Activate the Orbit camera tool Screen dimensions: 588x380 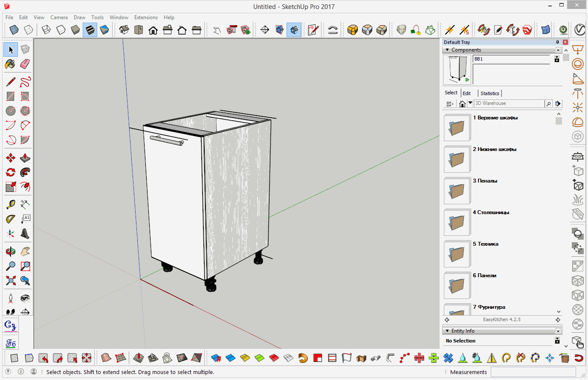click(x=11, y=252)
